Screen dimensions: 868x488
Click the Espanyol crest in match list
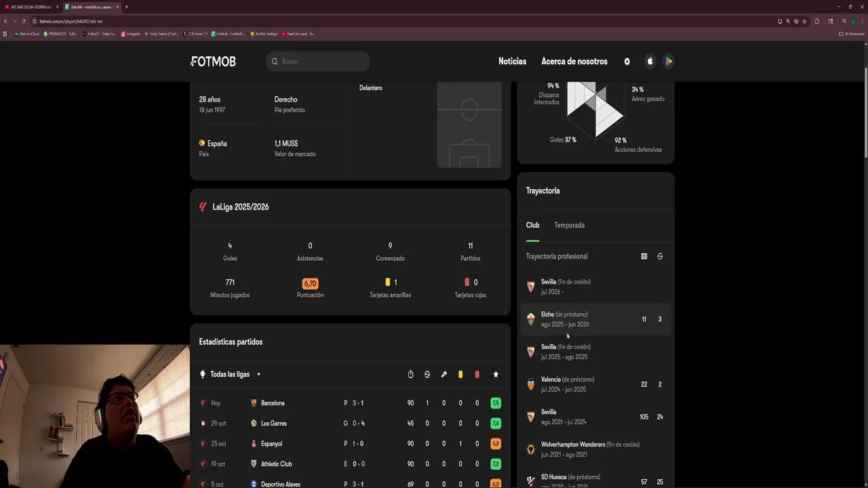[254, 443]
